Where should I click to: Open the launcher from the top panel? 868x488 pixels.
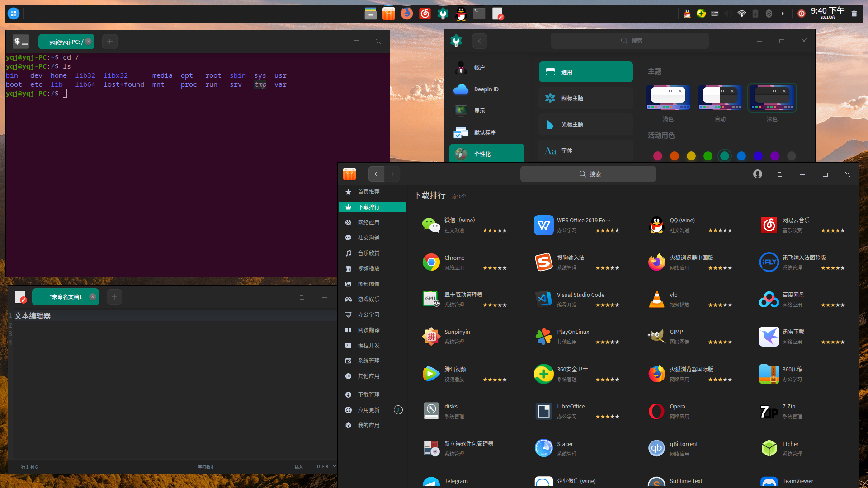point(14,14)
